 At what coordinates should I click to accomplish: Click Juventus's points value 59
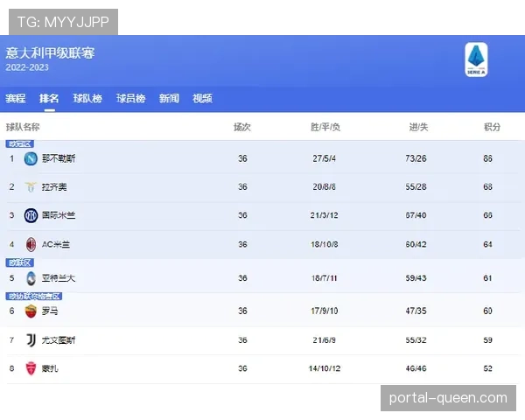(x=488, y=340)
